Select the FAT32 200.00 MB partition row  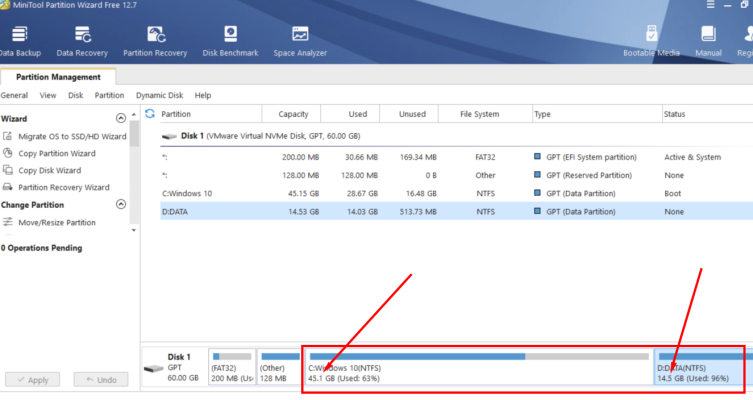click(x=456, y=157)
